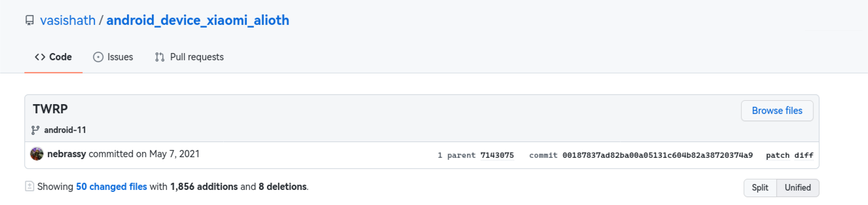
Task: Open the Issues tab
Action: [113, 57]
